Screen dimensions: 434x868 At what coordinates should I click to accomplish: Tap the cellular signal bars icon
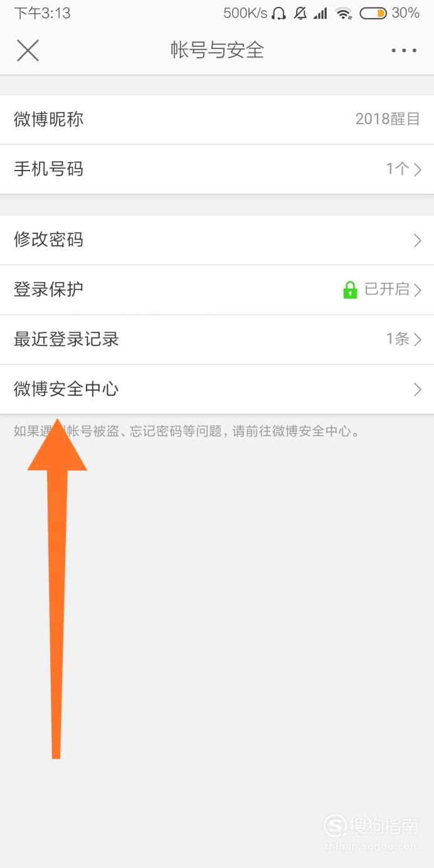[320, 13]
